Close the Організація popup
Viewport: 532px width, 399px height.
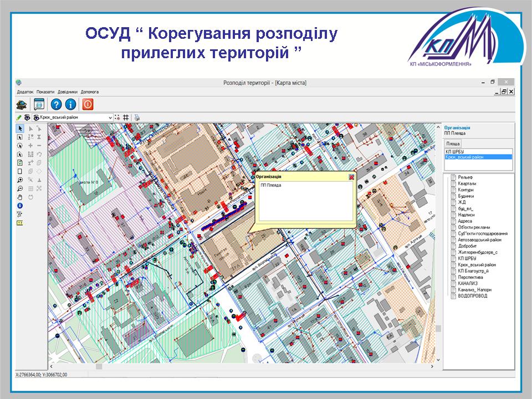point(351,177)
